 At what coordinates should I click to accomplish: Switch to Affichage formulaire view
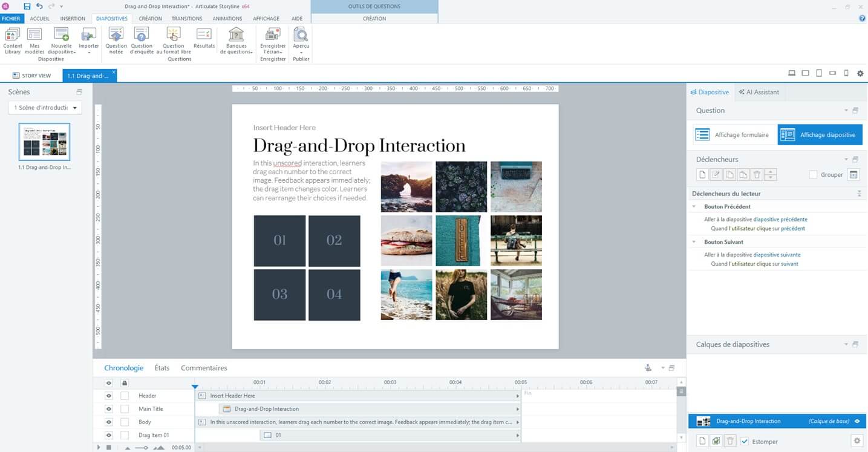click(x=733, y=134)
